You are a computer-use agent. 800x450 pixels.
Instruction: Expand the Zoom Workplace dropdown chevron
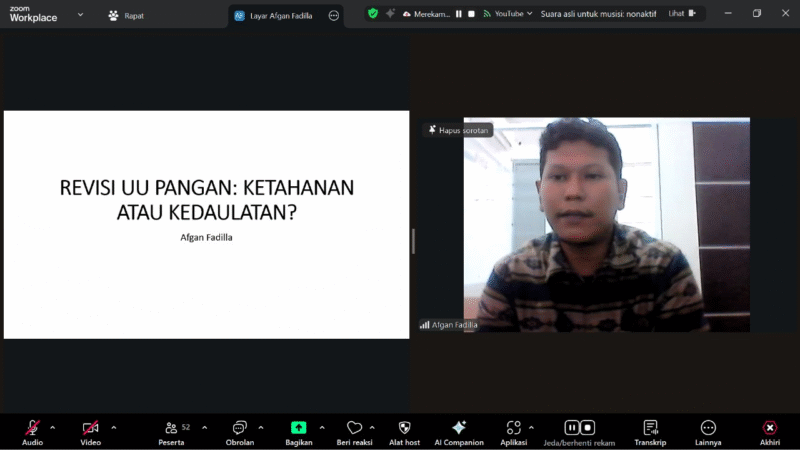(x=81, y=15)
